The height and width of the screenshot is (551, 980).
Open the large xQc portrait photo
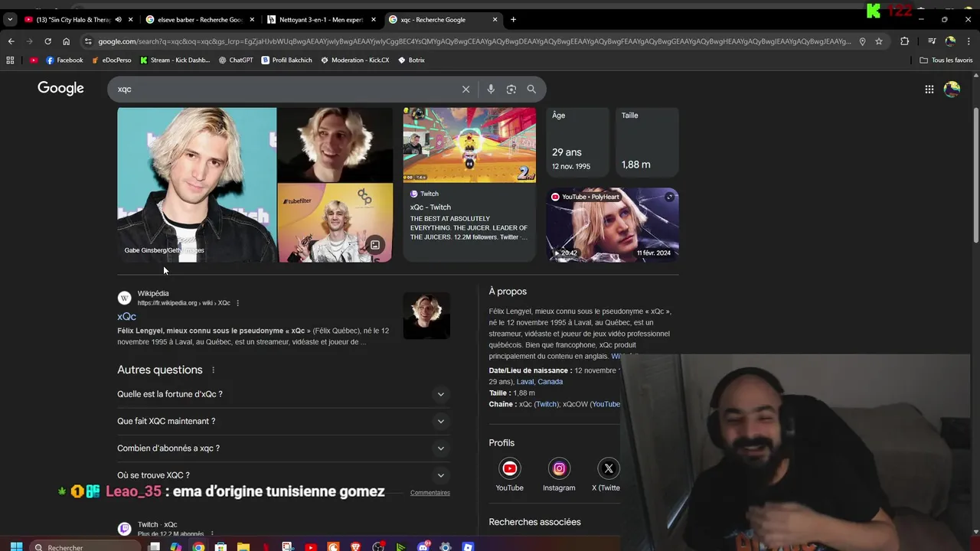pos(197,184)
